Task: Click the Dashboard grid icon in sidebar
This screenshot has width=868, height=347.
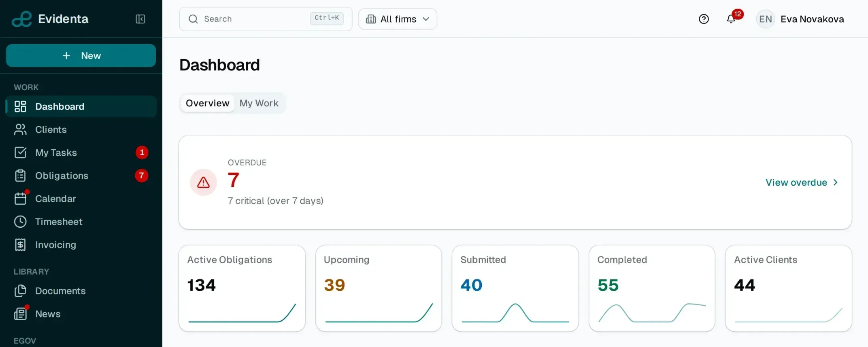Action: coord(20,106)
